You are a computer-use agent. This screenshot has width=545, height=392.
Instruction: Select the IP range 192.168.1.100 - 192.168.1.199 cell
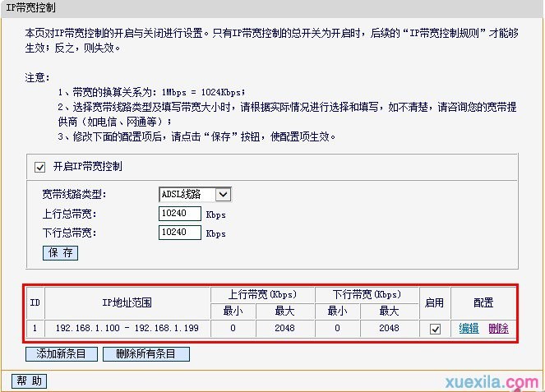click(x=127, y=328)
